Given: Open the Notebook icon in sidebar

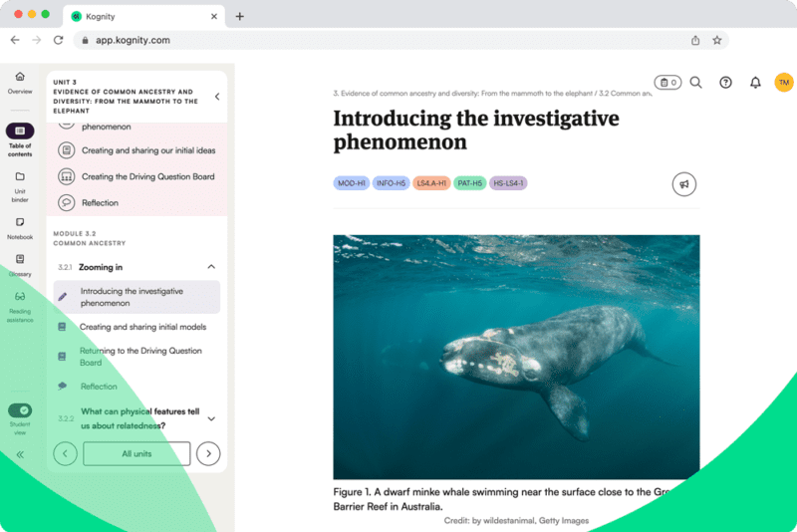Looking at the screenshot, I should pyautogui.click(x=20, y=222).
